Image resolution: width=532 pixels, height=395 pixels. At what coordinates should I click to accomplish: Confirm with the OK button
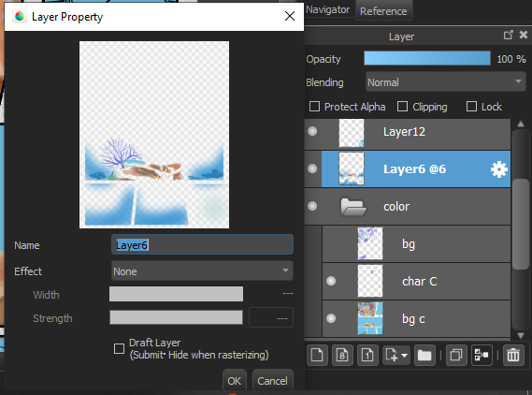[235, 381]
